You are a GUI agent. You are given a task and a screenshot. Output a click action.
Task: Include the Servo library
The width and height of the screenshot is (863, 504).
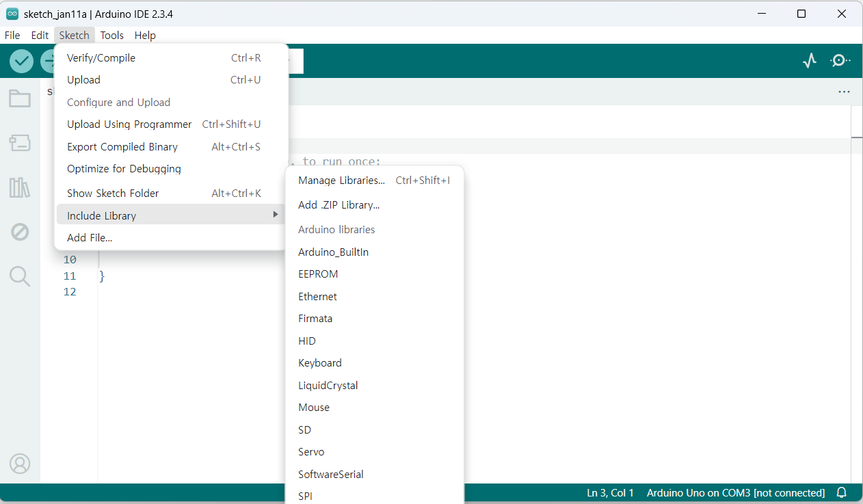[x=374, y=452]
